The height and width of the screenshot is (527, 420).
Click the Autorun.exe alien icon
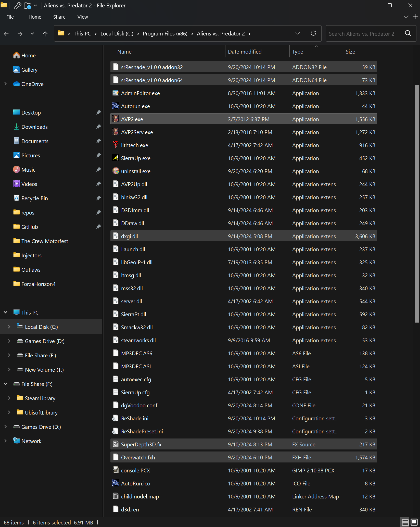coord(116,106)
